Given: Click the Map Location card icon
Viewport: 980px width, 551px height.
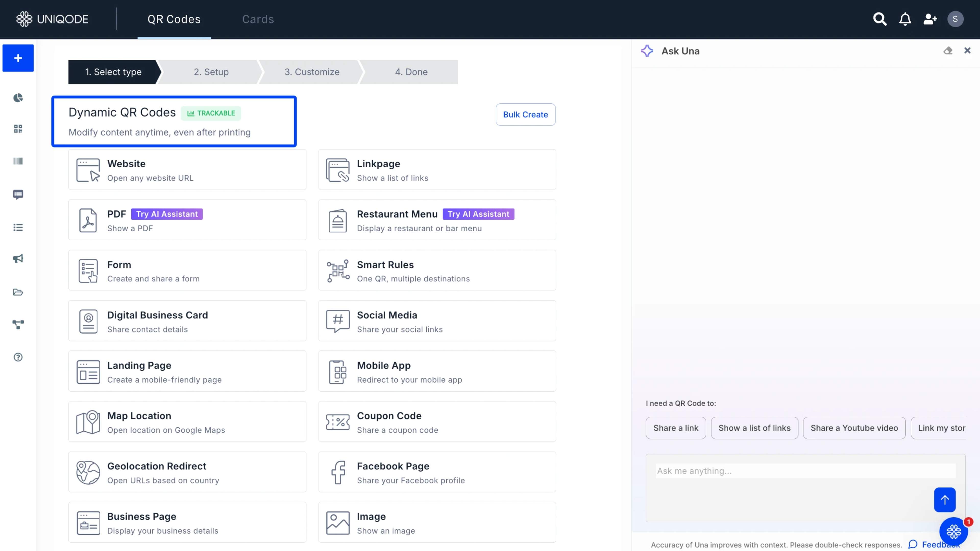Looking at the screenshot, I should point(88,422).
